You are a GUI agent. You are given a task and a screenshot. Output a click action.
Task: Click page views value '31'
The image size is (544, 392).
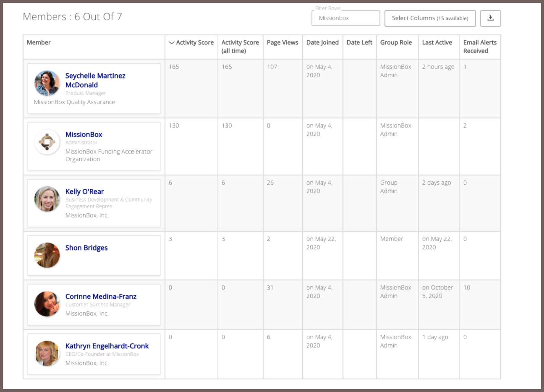pyautogui.click(x=270, y=287)
